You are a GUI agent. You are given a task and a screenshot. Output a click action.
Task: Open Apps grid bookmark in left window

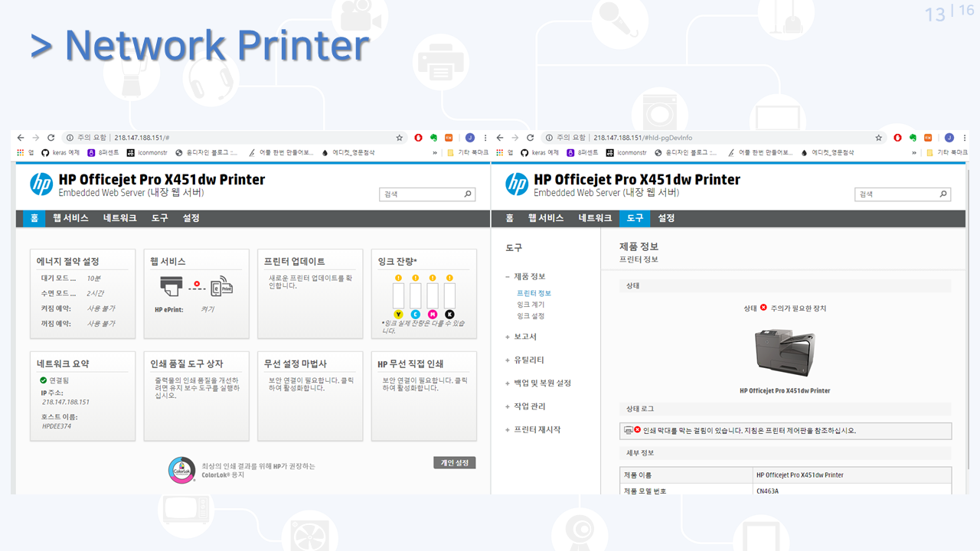24,152
